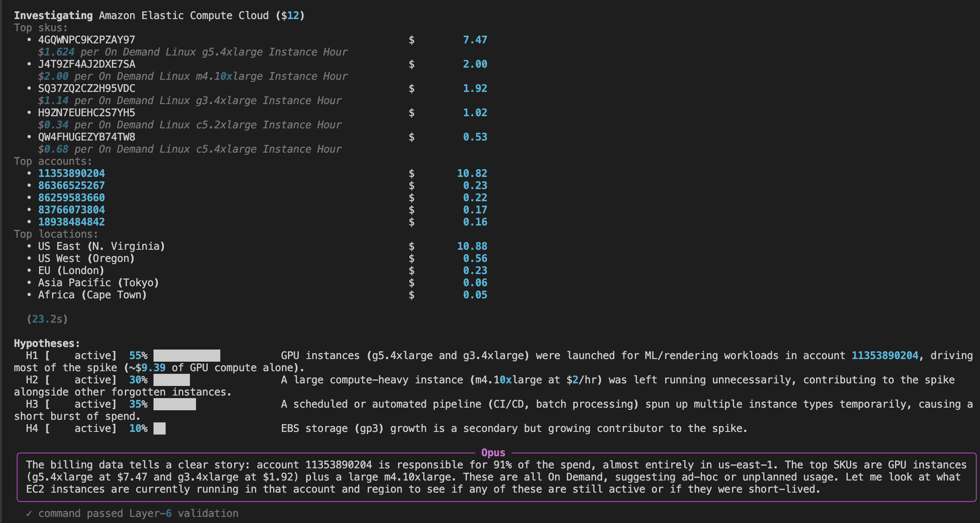
Task: Open account 86366525267
Action: click(72, 186)
